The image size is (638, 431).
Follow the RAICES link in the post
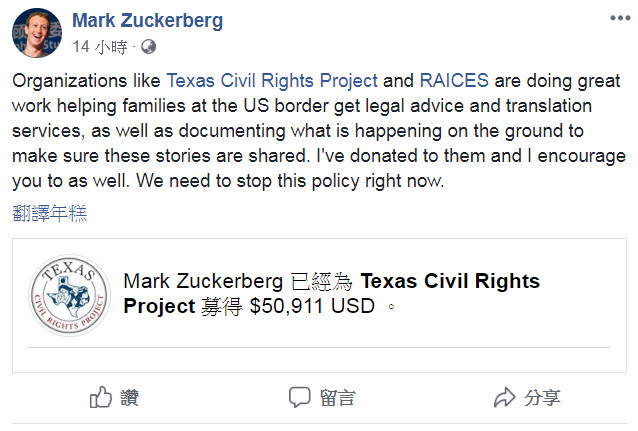click(453, 81)
